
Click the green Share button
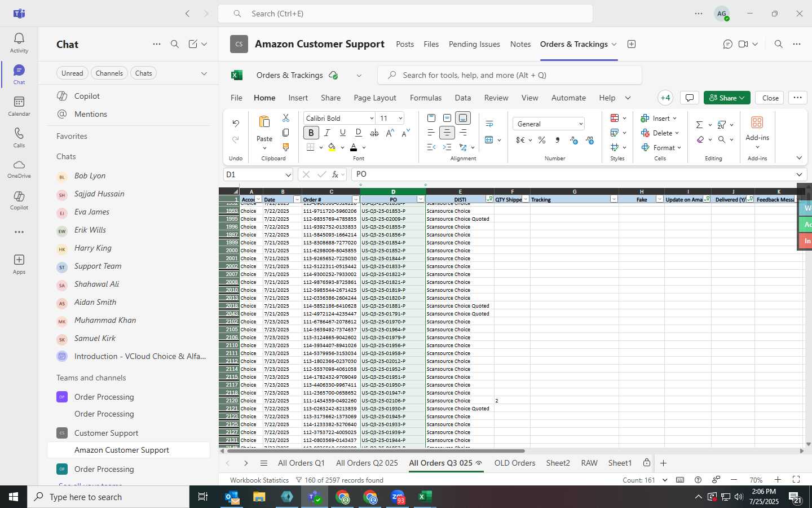point(727,98)
